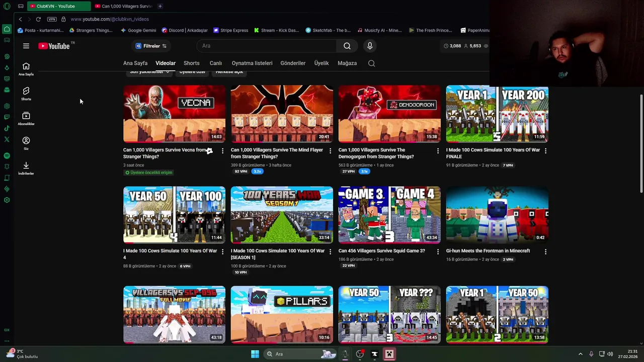Open Abonelikler in the sidebar
This screenshot has width=644, height=362.
(x=26, y=119)
